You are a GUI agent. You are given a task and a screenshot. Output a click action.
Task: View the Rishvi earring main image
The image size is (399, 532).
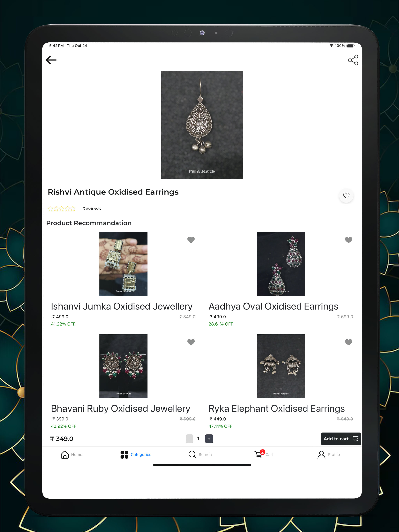202,125
